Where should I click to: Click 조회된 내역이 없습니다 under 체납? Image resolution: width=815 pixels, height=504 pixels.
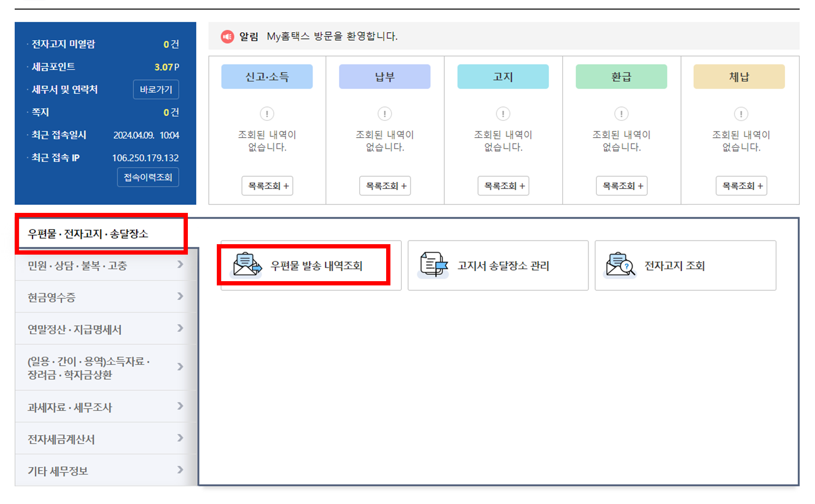(741, 141)
